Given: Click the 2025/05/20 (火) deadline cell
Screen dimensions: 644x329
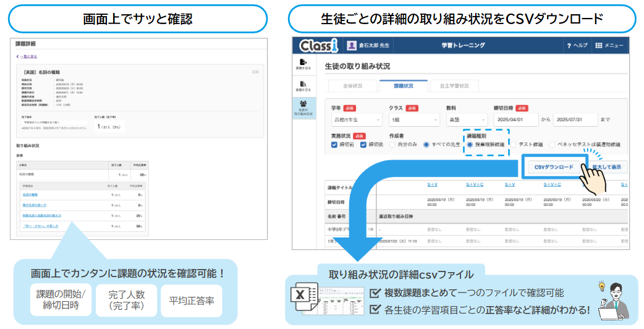Looking at the screenshot, I should pyautogui.click(x=596, y=202).
